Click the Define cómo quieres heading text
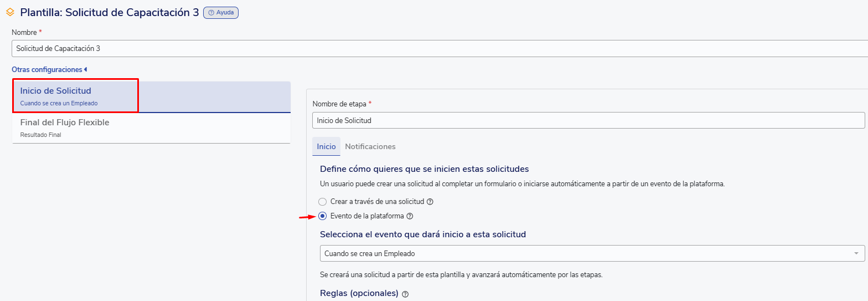The image size is (868, 301). pos(424,169)
